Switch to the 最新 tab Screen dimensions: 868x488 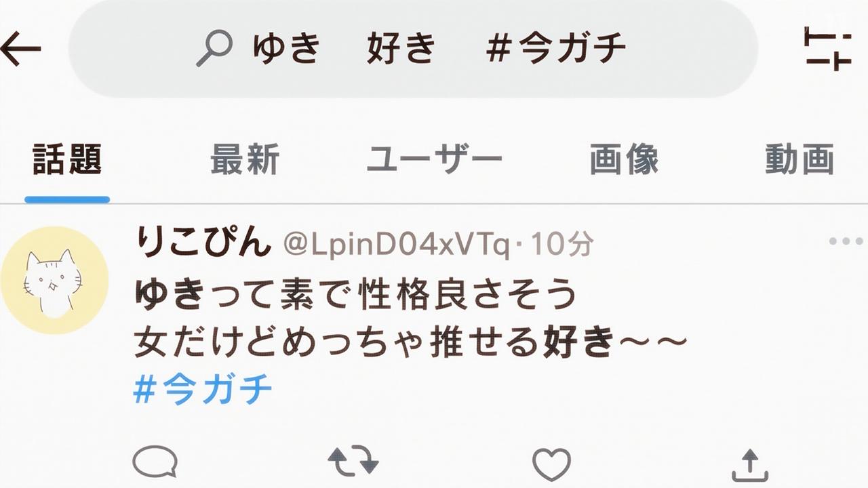(x=245, y=160)
